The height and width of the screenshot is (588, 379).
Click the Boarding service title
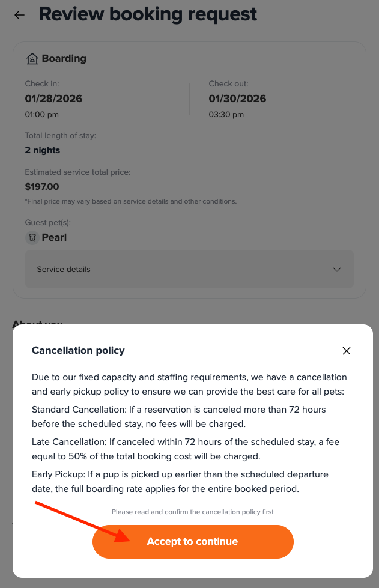pos(64,59)
